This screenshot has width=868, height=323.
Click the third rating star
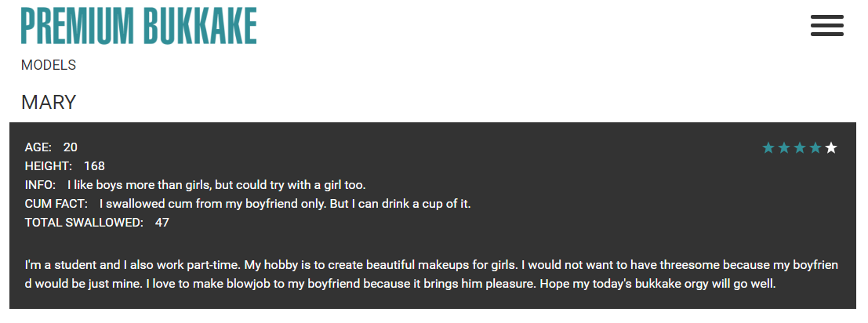point(800,148)
